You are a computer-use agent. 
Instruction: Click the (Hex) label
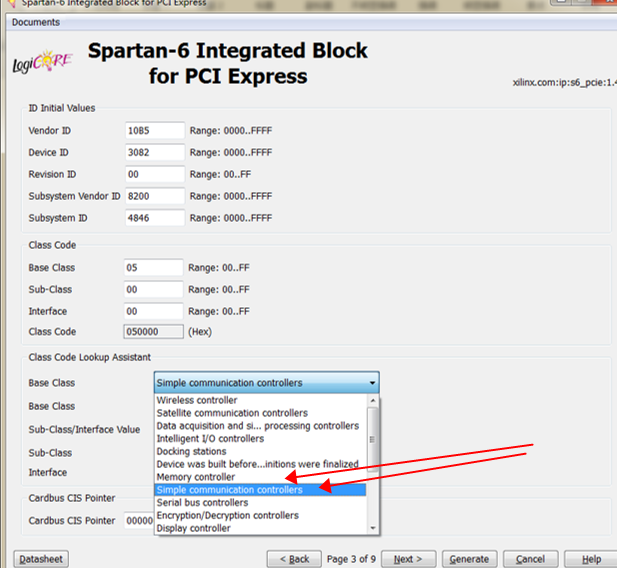(200, 332)
